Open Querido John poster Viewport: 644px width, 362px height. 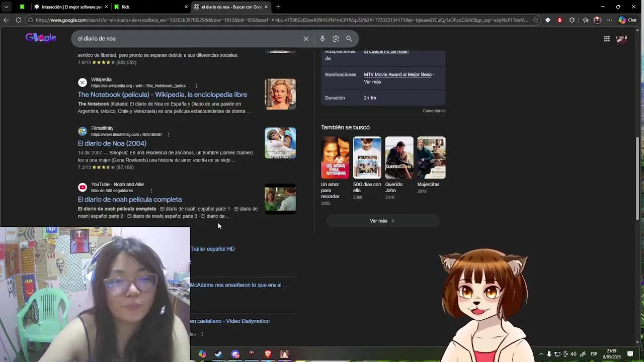[399, 157]
